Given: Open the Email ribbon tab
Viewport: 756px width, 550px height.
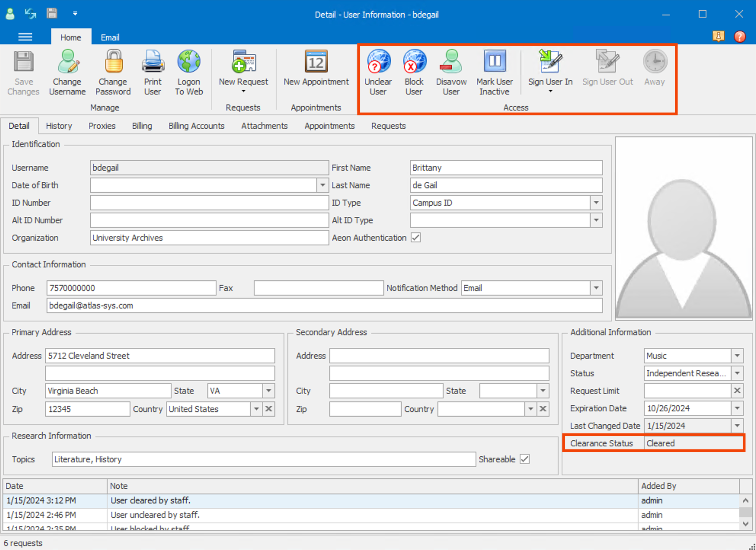Looking at the screenshot, I should click(x=110, y=37).
